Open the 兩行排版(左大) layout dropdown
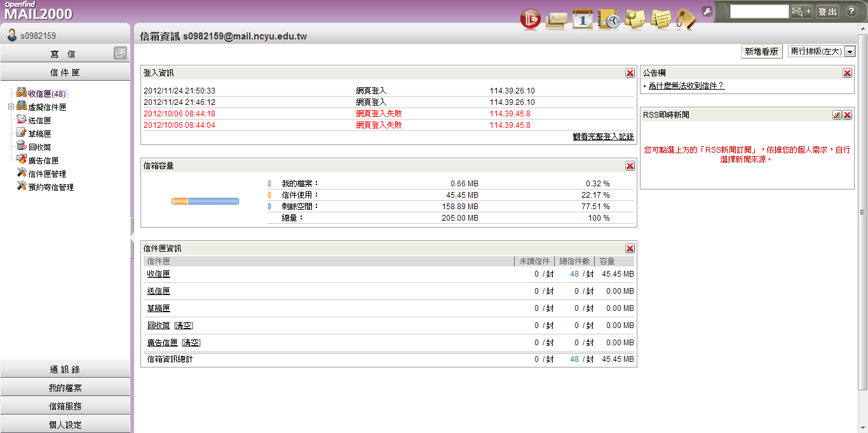Image resolution: width=868 pixels, height=433 pixels. pos(822,52)
